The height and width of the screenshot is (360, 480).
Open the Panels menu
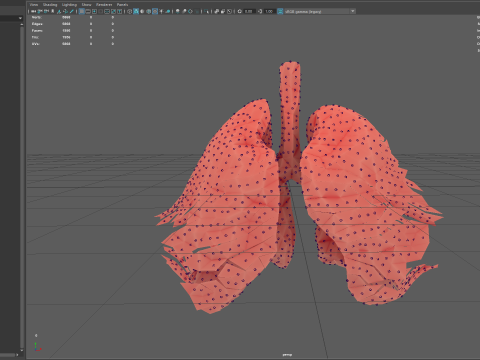tap(122, 4)
